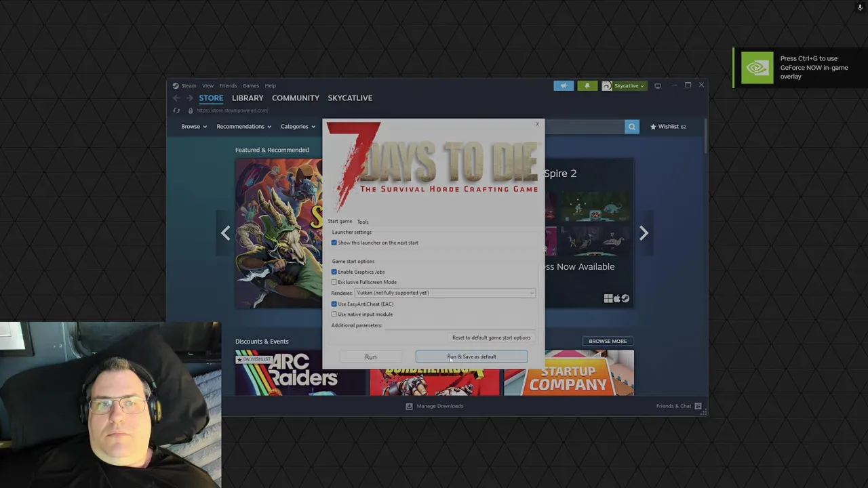Image resolution: width=868 pixels, height=488 pixels.
Task: Open the Steam View menu
Action: (208, 85)
